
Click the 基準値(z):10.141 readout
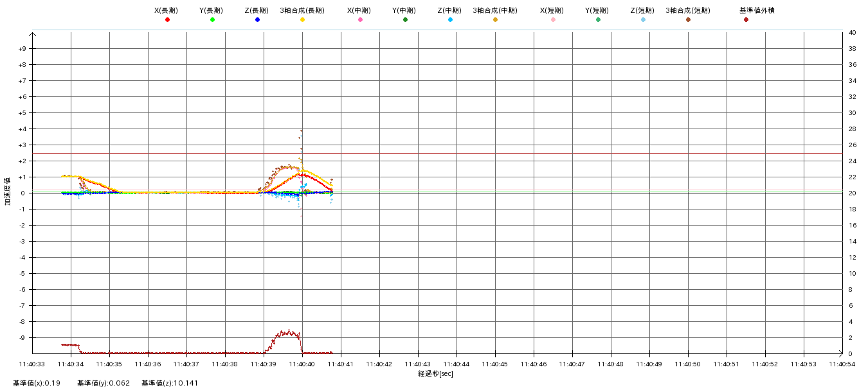tap(170, 383)
